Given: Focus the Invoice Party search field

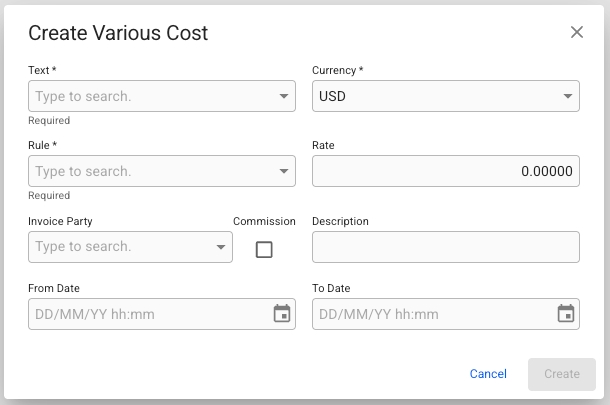Looking at the screenshot, I should coord(120,247).
